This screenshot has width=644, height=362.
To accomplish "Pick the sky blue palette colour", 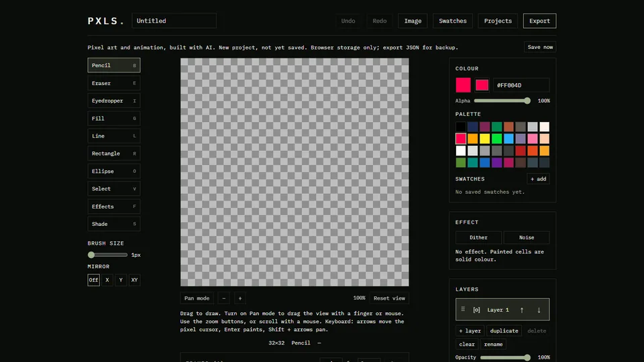I will pos(508,139).
